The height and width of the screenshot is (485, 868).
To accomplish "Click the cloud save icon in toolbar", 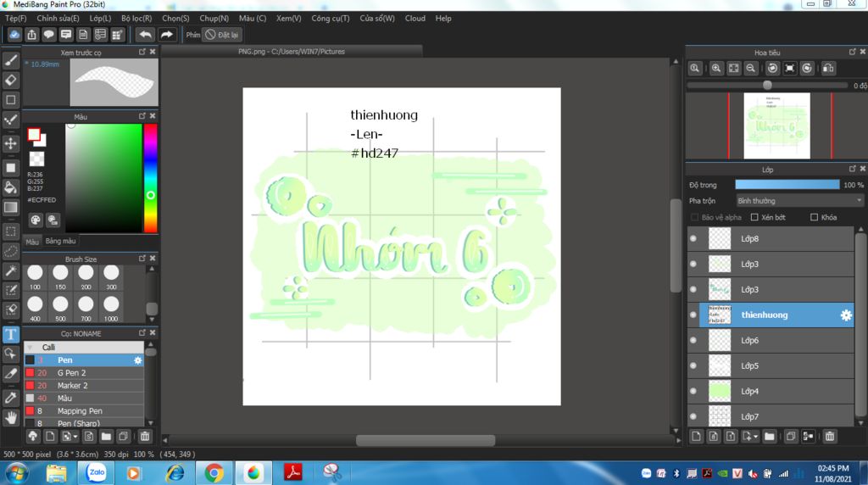I will (x=14, y=35).
